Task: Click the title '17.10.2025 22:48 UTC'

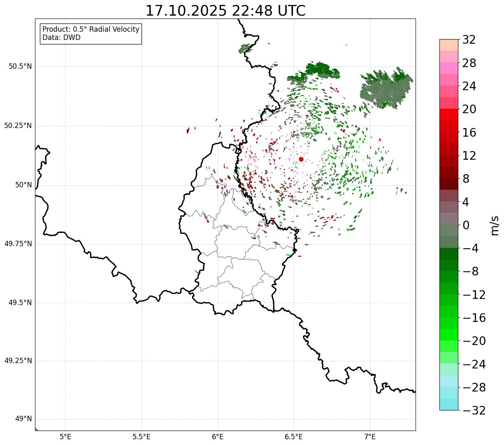Action: point(225,11)
